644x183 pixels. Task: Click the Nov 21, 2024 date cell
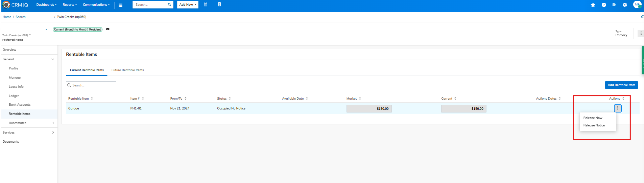click(180, 108)
